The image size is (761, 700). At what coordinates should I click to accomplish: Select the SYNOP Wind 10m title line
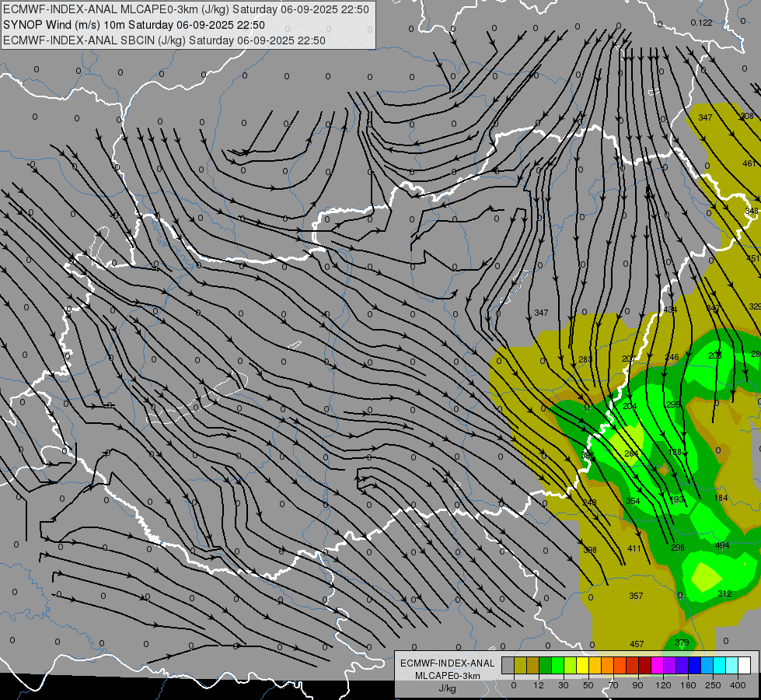click(134, 25)
